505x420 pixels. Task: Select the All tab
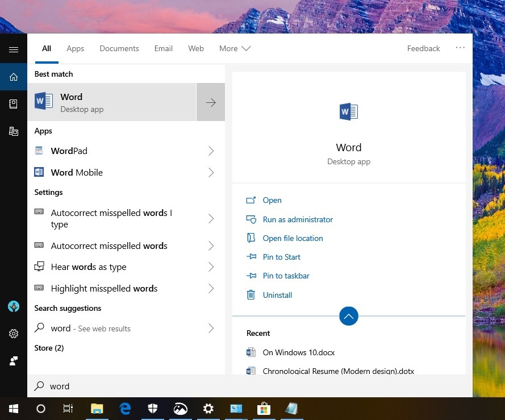pos(47,48)
